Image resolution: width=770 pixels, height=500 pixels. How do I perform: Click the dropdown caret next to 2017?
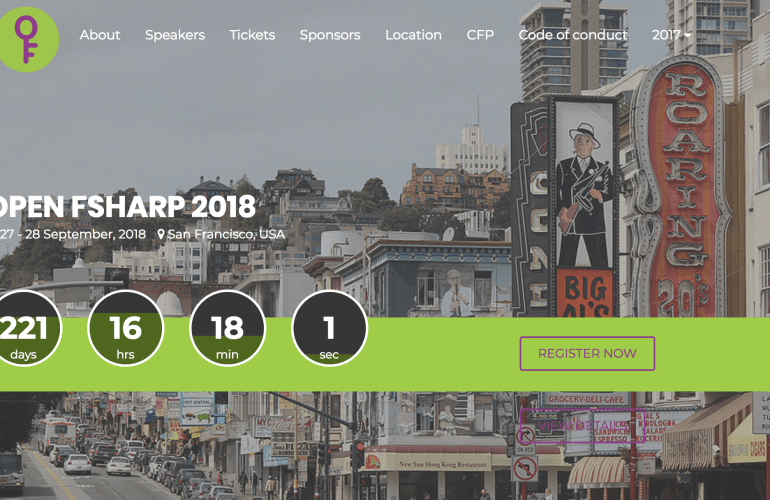pos(688,36)
